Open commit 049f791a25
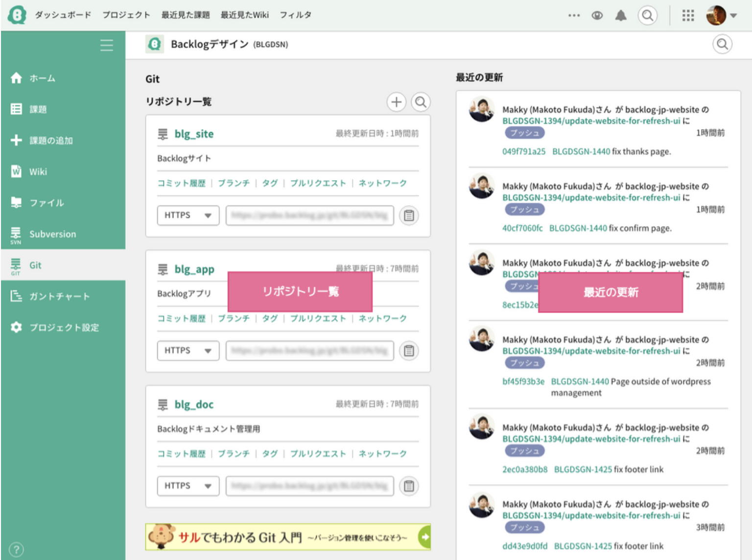Viewport: 752px width, 560px height. [x=523, y=152]
